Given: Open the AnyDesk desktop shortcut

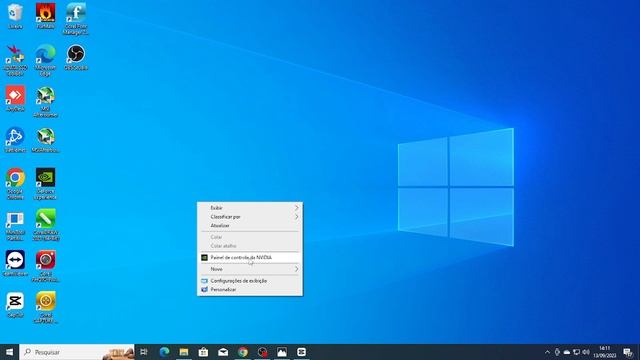Looking at the screenshot, I should [x=15, y=99].
